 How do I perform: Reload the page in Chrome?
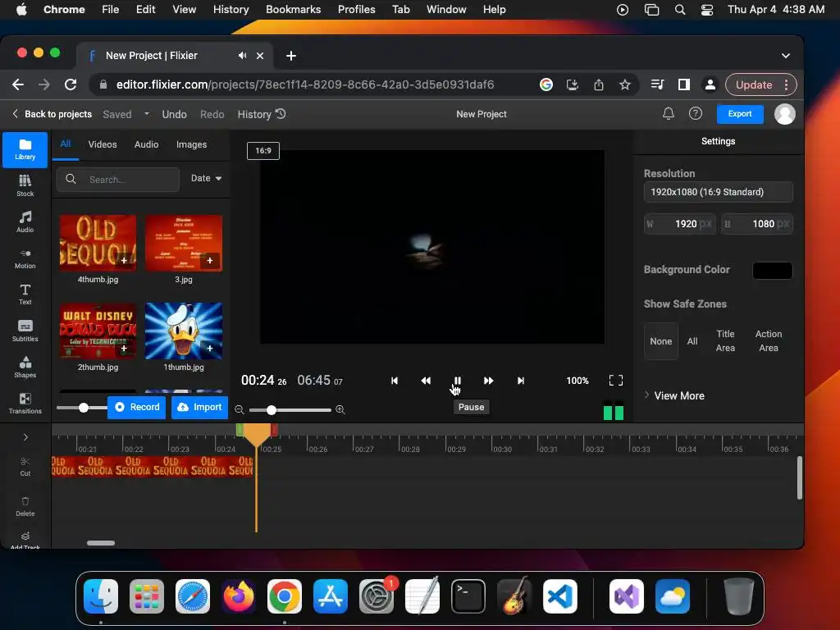[x=71, y=84]
